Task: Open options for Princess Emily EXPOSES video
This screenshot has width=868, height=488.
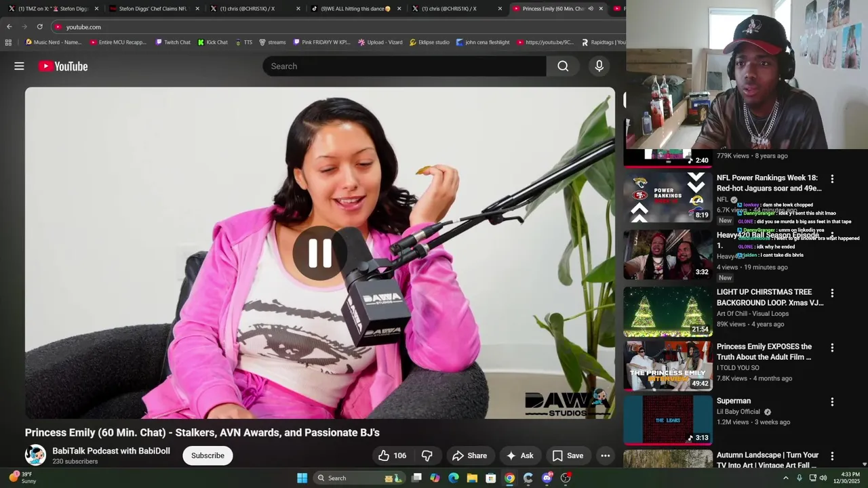Action: (x=832, y=348)
